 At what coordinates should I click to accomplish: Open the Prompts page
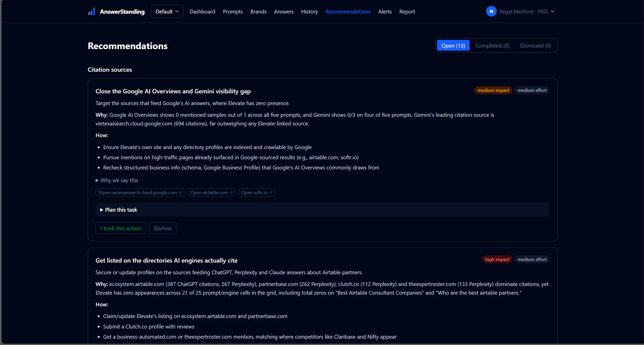click(x=233, y=11)
